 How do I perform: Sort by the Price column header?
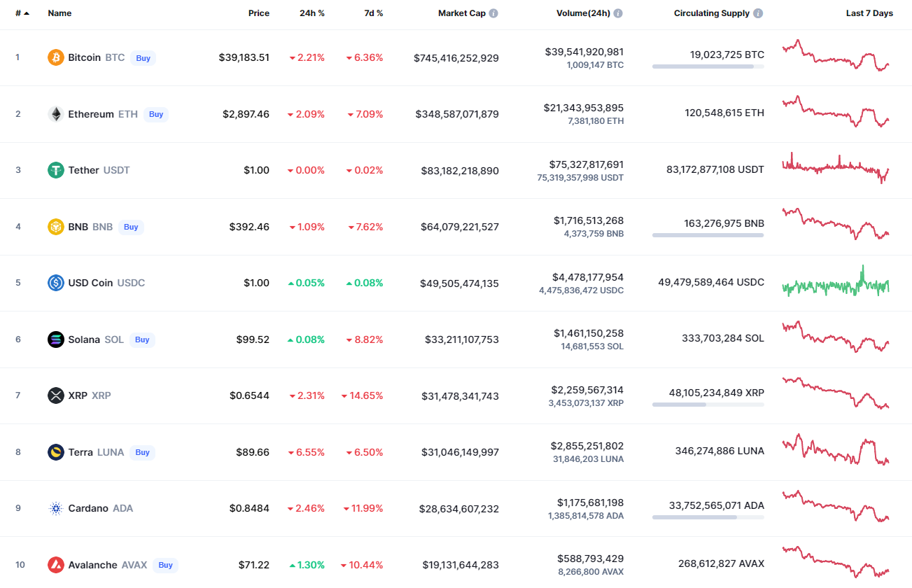258,13
